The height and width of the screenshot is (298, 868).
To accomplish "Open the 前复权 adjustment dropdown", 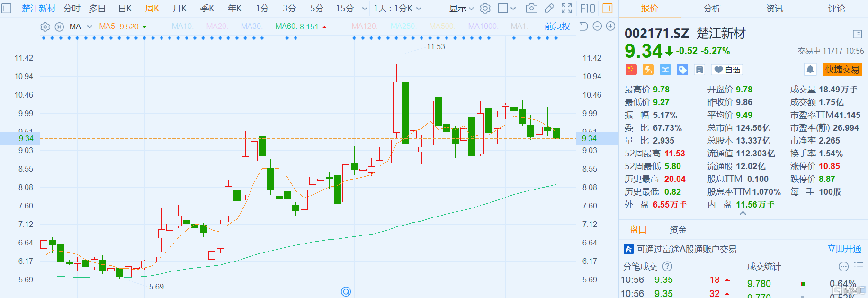I will 557,27.
